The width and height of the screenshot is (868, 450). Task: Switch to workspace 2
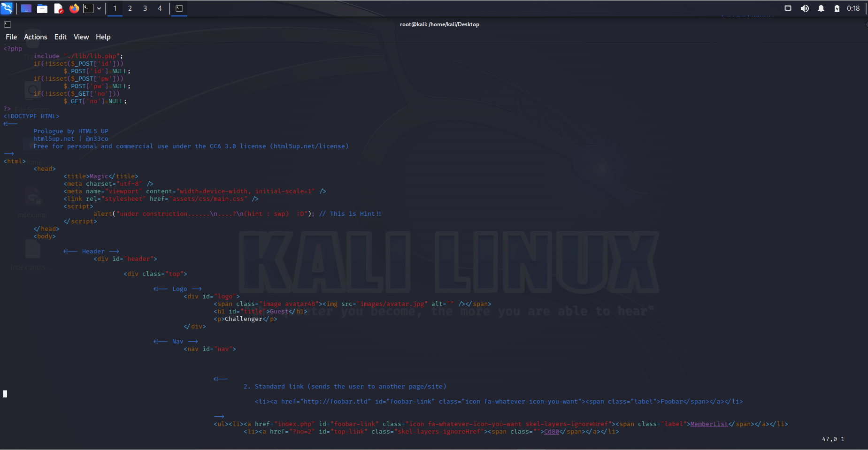(130, 8)
